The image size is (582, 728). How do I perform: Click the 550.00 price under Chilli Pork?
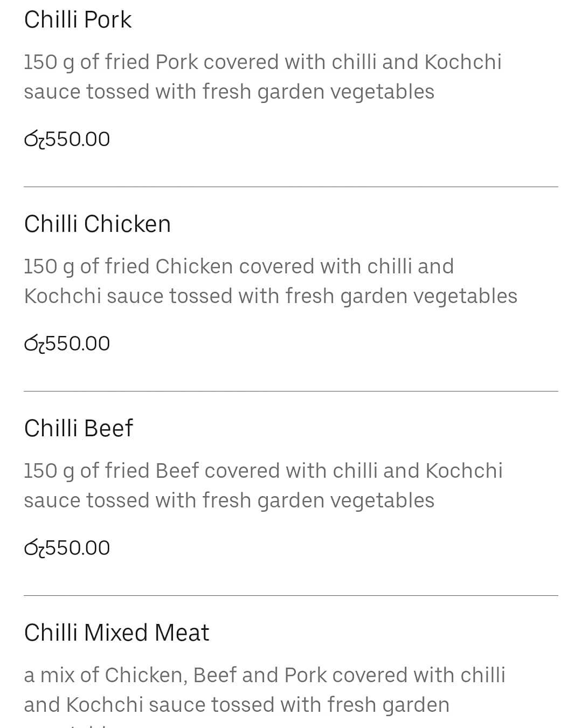click(78, 139)
